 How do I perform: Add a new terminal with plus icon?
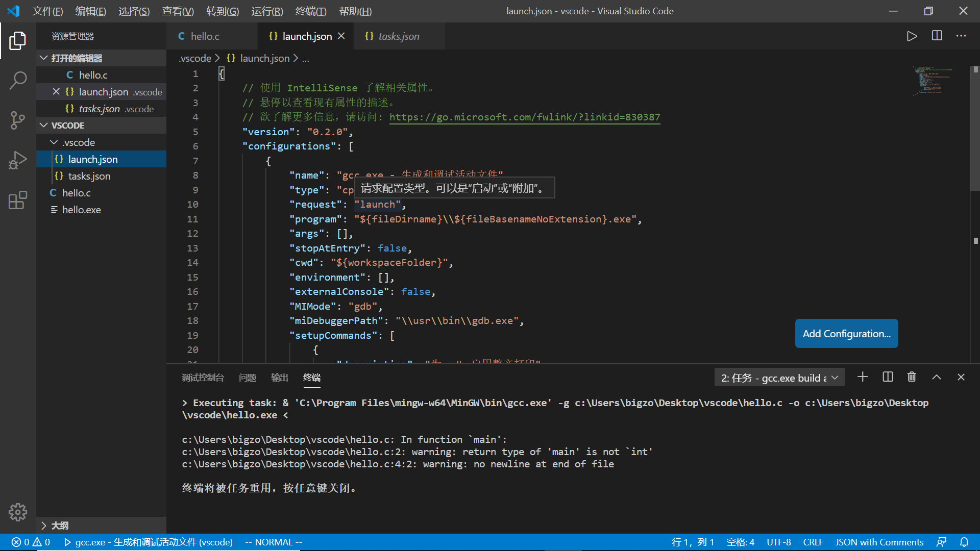(x=863, y=377)
